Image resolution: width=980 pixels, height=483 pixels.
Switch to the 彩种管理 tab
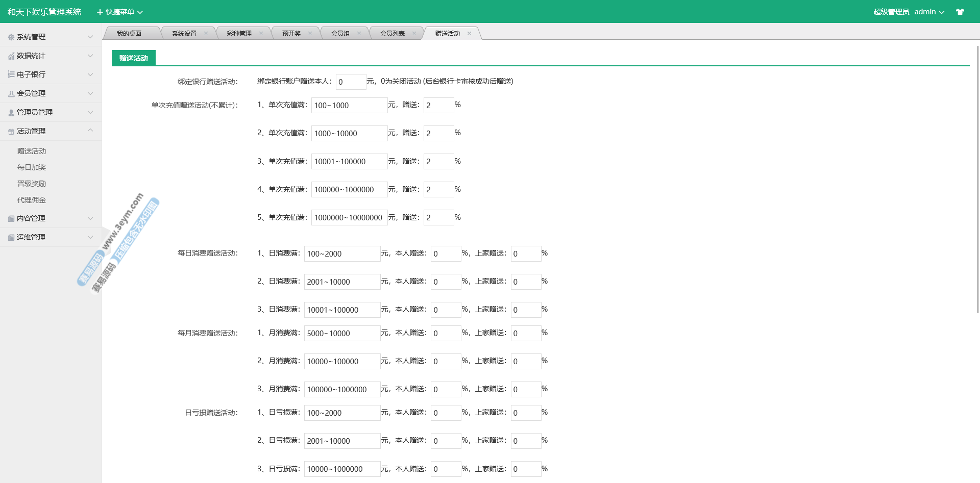(x=239, y=34)
